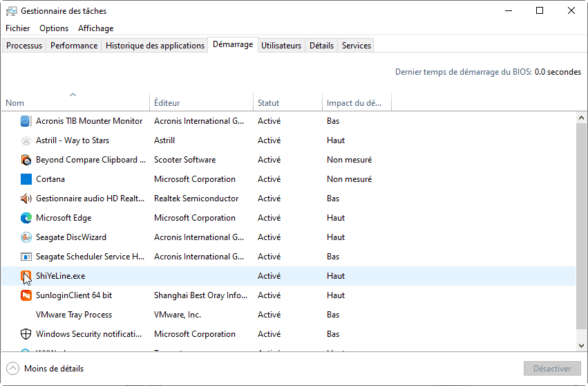This screenshot has width=588, height=386.
Task: Click the Microsoft Edge icon
Action: pos(26,218)
